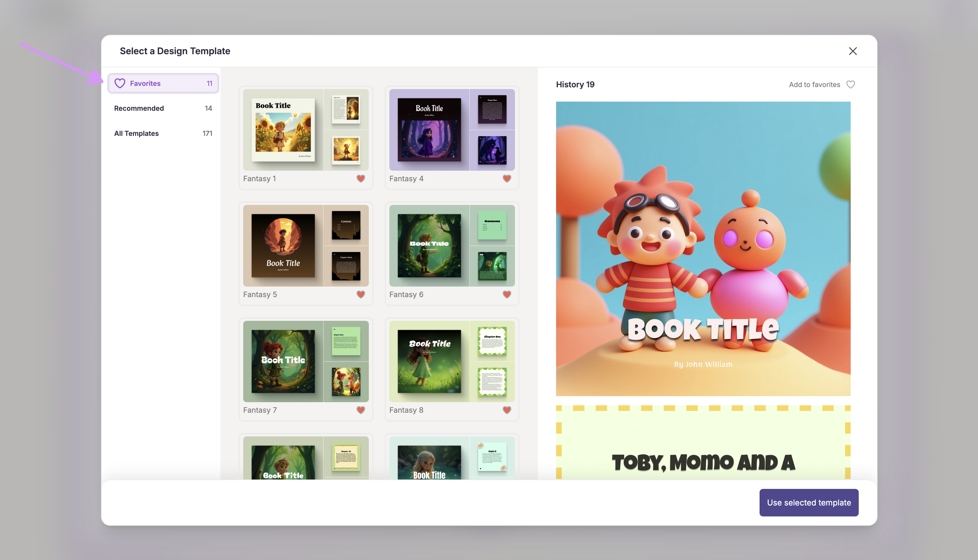Click the Fantasy 8 heart icon
Image resolution: width=978 pixels, height=560 pixels.
coord(506,410)
